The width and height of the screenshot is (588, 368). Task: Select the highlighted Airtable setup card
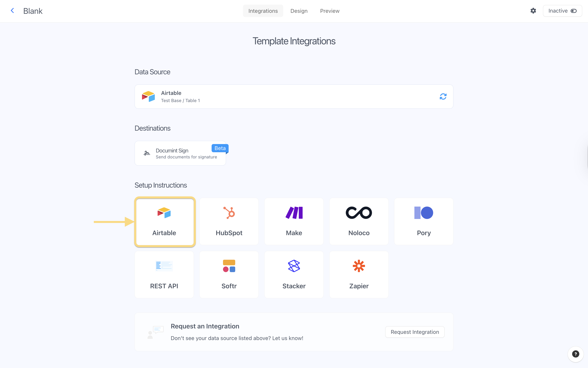click(165, 222)
